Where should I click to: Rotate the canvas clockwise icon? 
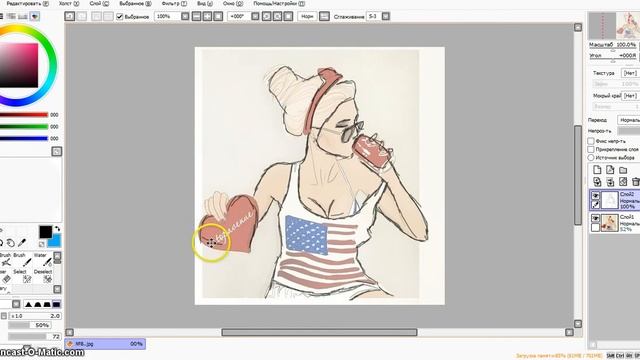tap(278, 16)
